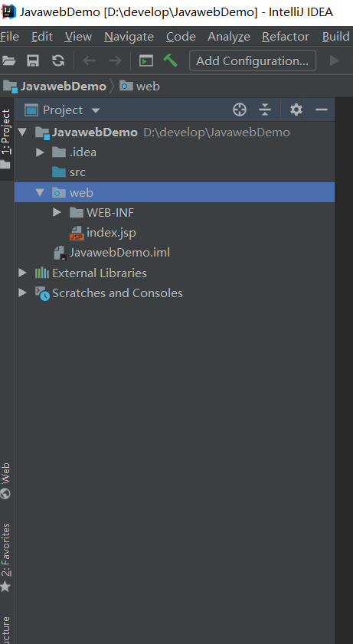
Task: Click the External Libraries bars icon
Action: (x=42, y=273)
